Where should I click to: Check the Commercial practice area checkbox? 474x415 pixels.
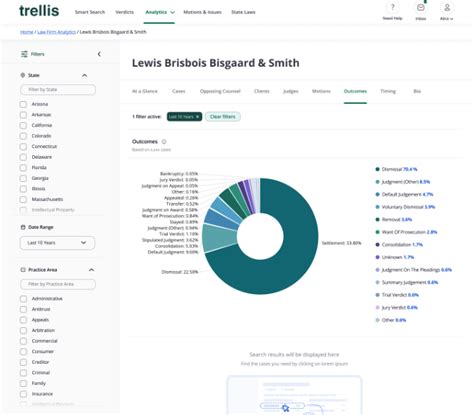point(23,341)
